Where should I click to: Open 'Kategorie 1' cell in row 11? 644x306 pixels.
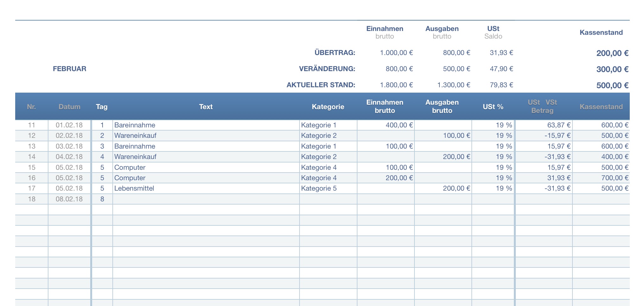(319, 125)
